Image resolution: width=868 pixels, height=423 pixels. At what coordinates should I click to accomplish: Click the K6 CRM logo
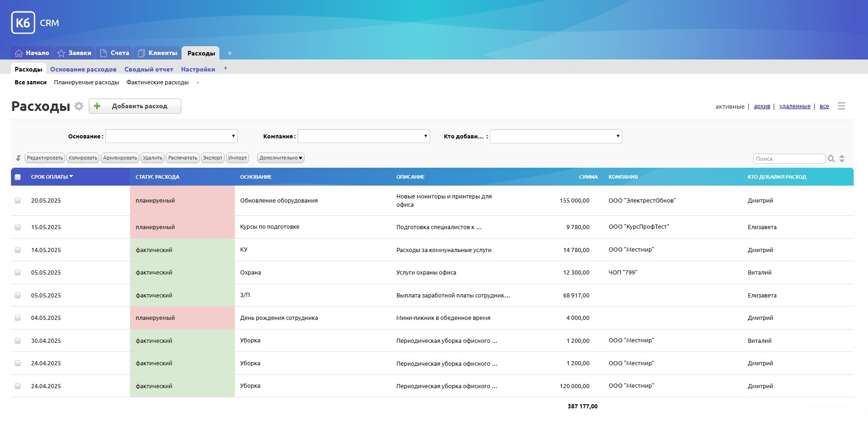coord(35,23)
